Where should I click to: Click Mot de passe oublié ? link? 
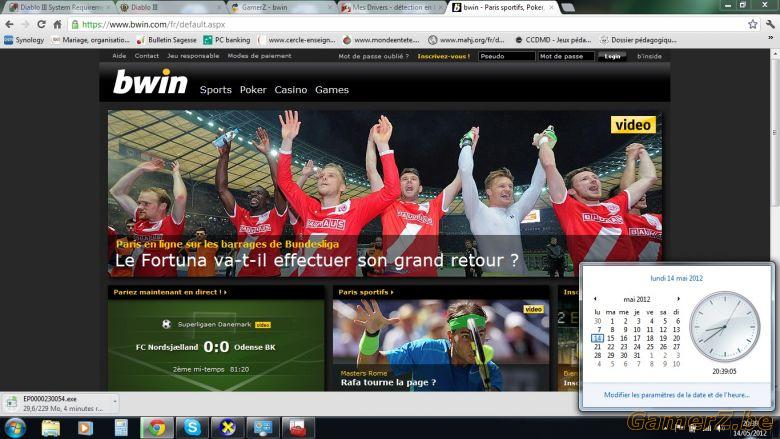tap(374, 56)
